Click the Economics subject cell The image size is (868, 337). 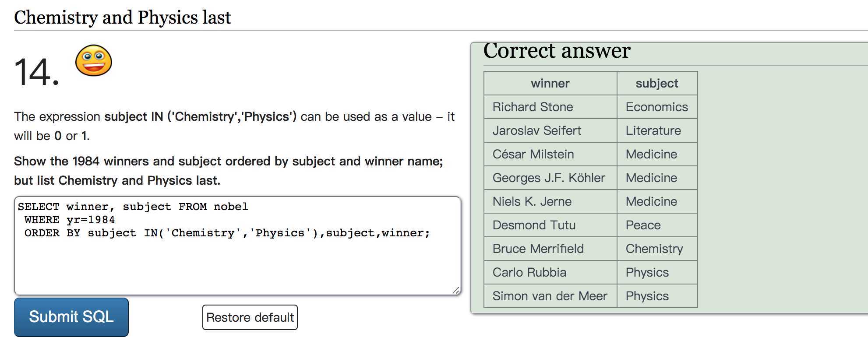(657, 107)
